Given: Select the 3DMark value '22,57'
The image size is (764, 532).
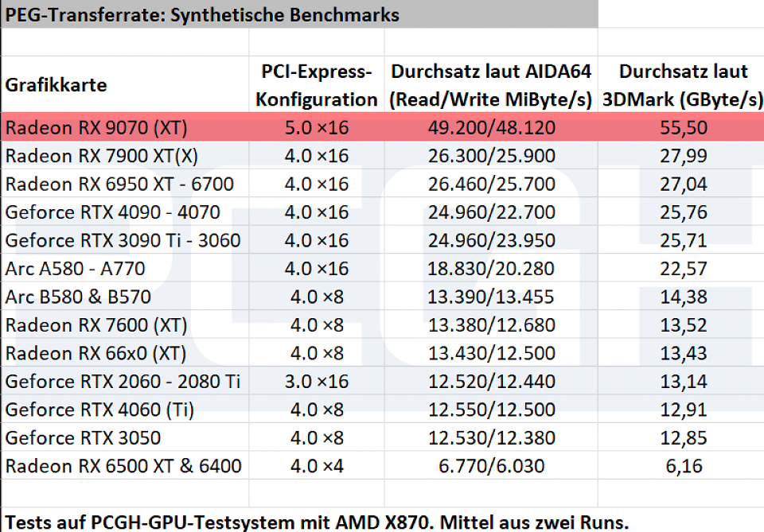Looking at the screenshot, I should tap(684, 269).
